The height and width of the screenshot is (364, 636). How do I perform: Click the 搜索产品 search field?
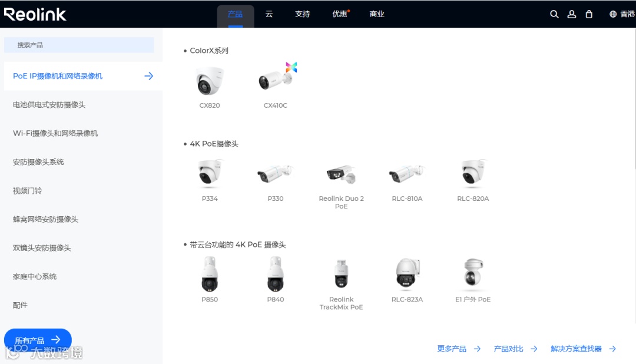coord(79,45)
